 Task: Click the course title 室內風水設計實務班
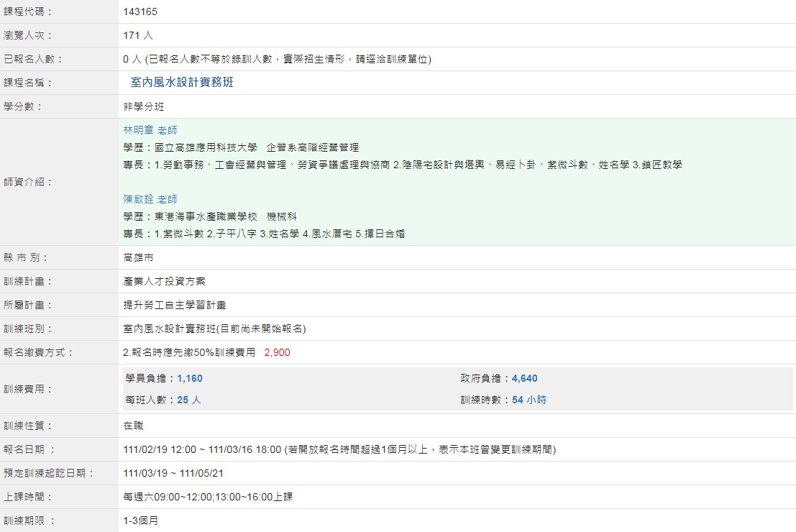[182, 83]
